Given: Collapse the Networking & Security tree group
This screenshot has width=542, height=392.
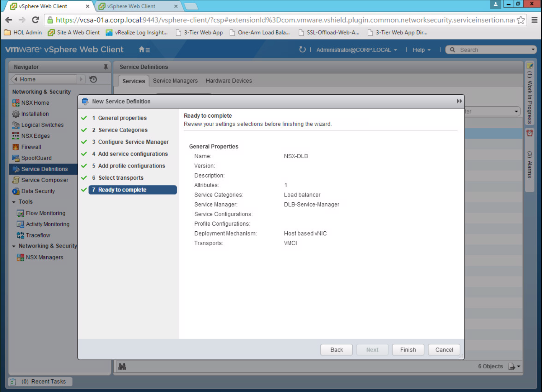Looking at the screenshot, I should [x=14, y=246].
